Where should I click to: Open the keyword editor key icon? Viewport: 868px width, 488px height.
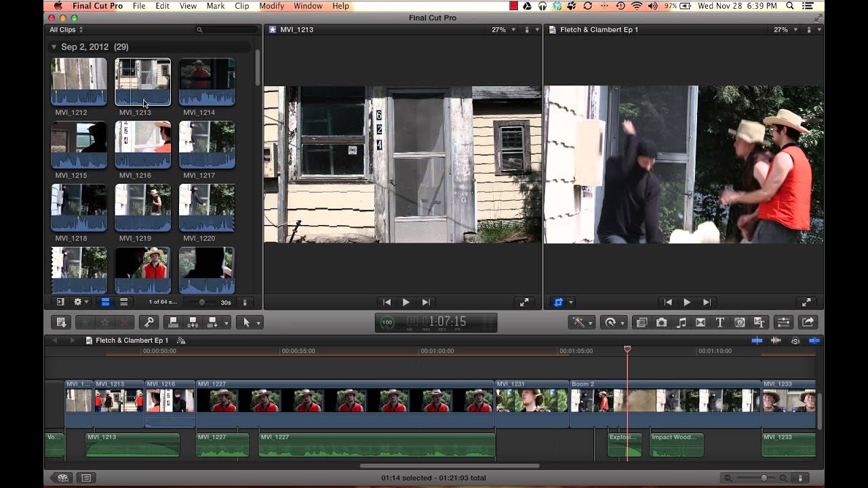149,323
